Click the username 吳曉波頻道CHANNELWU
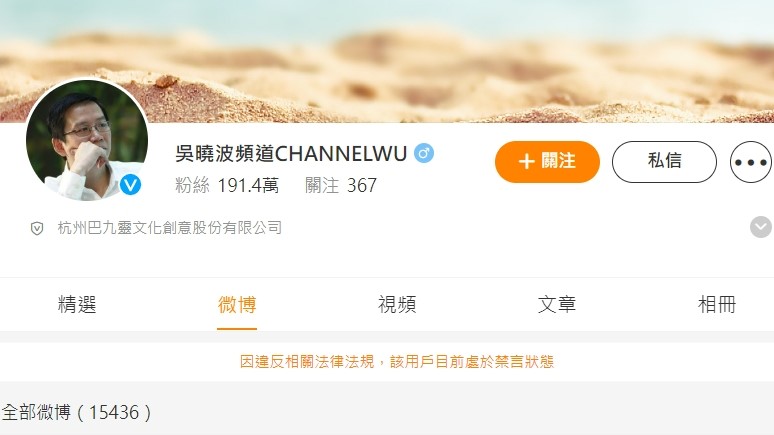The height and width of the screenshot is (435, 774). coord(291,154)
